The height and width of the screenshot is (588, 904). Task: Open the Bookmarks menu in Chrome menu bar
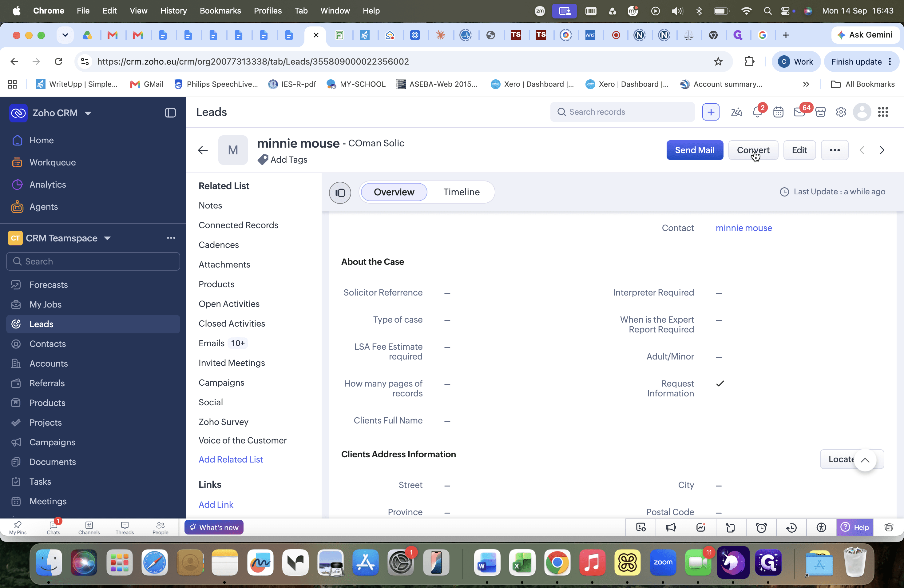click(x=220, y=11)
